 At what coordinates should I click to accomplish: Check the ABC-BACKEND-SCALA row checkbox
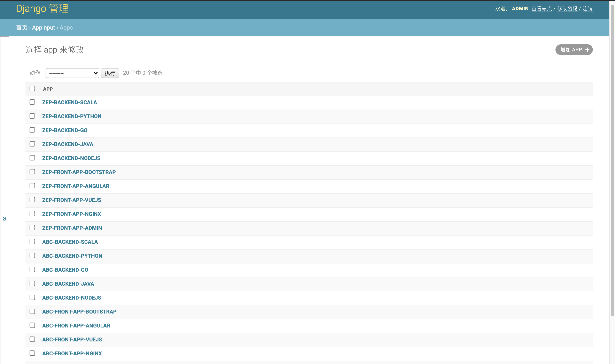tap(32, 242)
